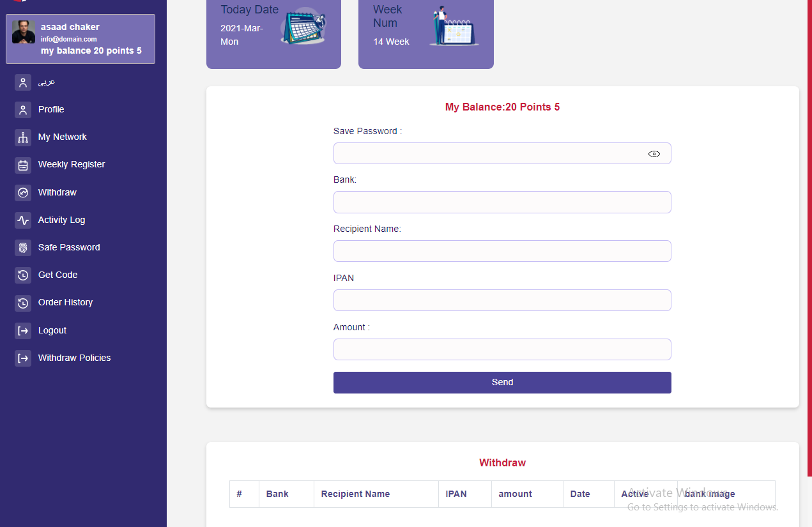The height and width of the screenshot is (527, 812).
Task: Click the Activity Log pulse icon
Action: pyautogui.click(x=23, y=220)
